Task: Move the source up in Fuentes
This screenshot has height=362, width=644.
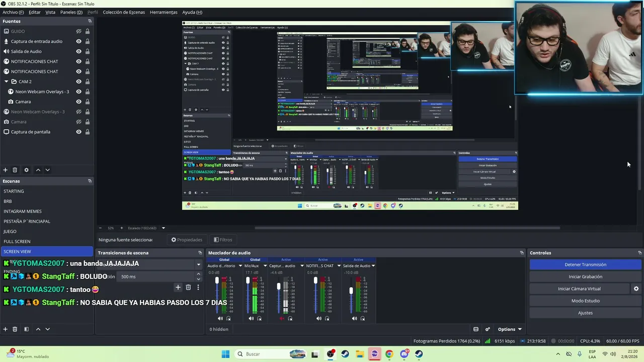Action: [x=38, y=170]
